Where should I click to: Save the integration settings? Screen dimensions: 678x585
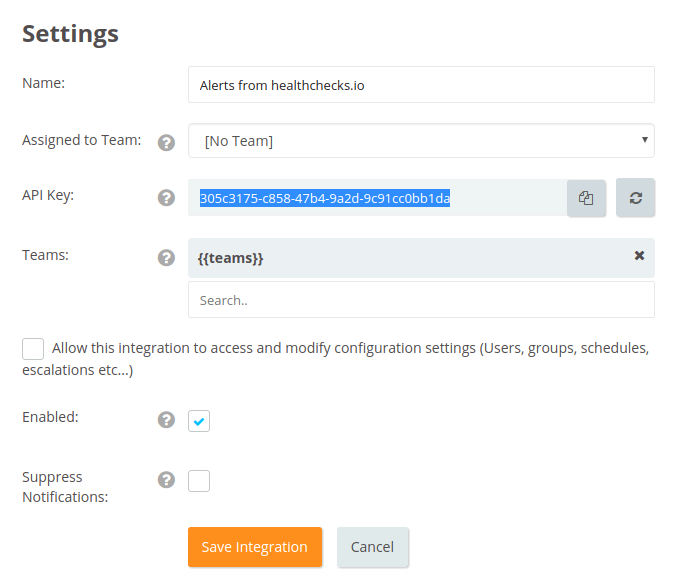(x=254, y=547)
